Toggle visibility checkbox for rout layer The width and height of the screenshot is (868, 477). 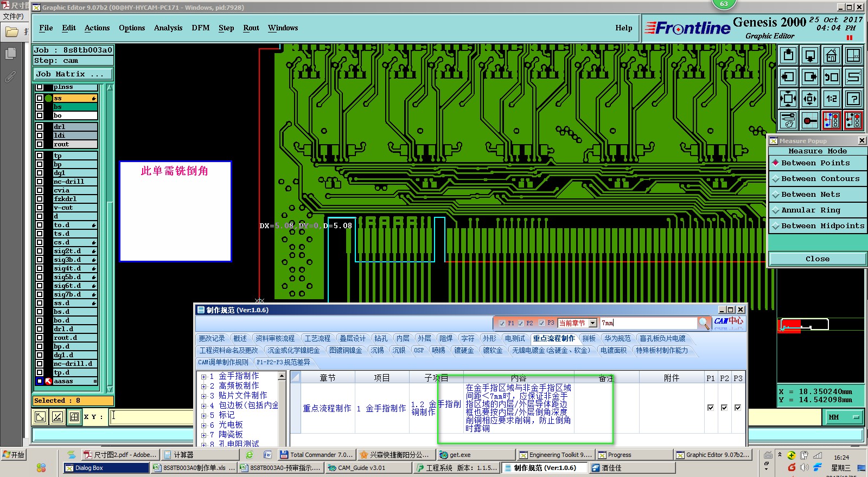[40, 144]
